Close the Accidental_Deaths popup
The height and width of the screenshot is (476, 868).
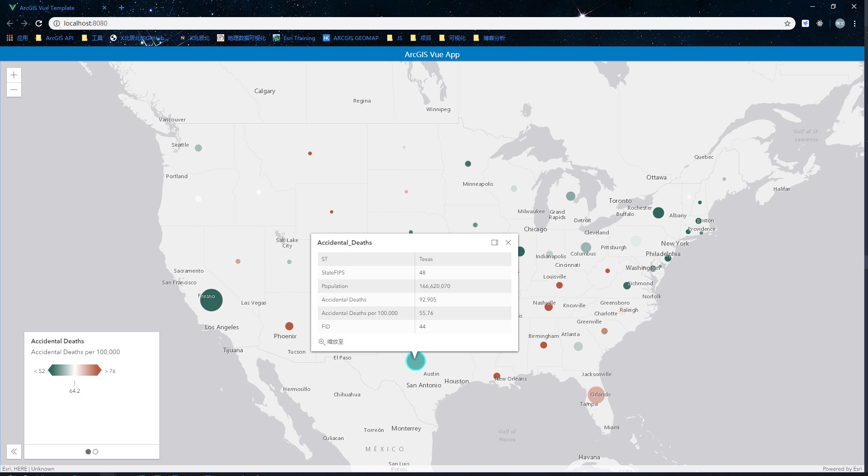point(508,242)
